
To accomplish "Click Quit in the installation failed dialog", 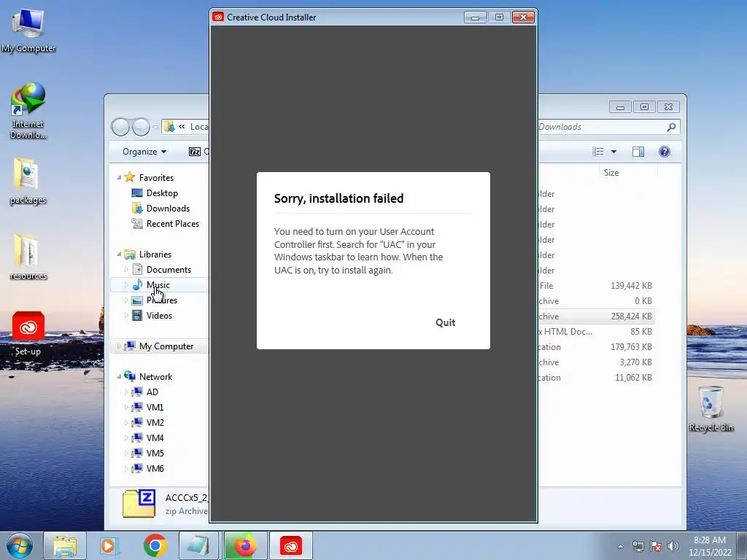I will tap(445, 322).
